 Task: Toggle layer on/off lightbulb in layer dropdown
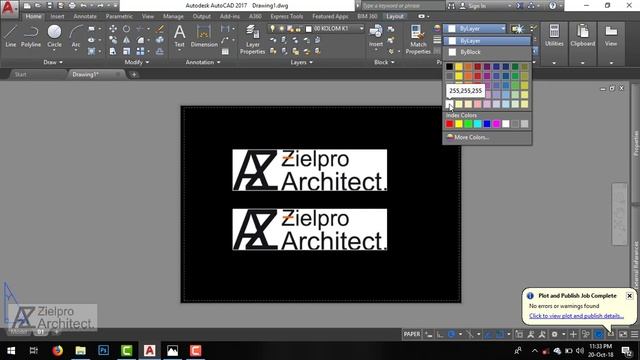point(273,29)
